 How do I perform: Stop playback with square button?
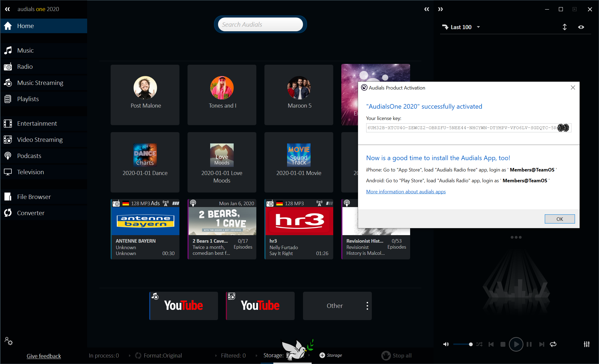[503, 344]
